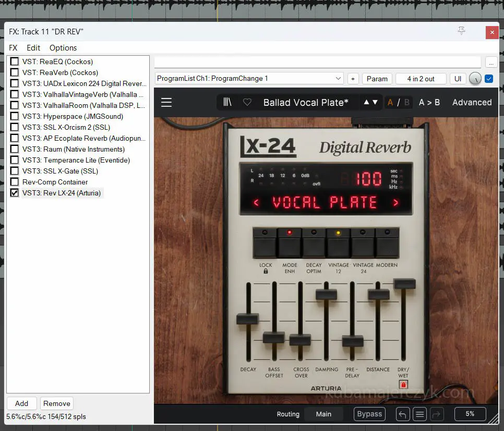The width and height of the screenshot is (504, 431).
Task: Open the preset library browser icon
Action: (x=227, y=102)
